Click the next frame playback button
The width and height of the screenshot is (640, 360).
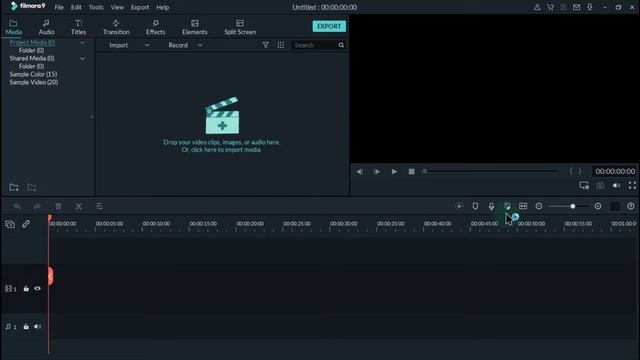[x=377, y=171]
